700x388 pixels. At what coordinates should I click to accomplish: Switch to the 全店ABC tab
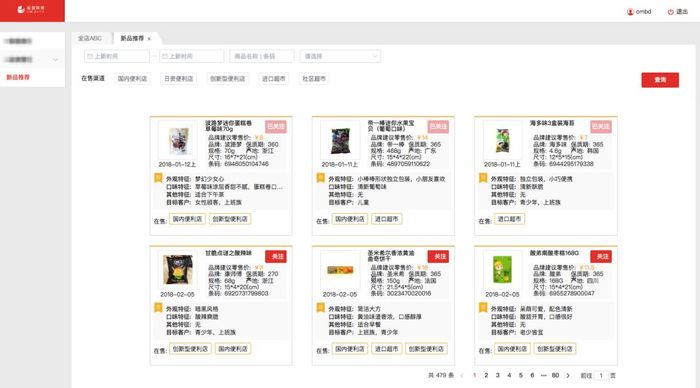pos(90,38)
